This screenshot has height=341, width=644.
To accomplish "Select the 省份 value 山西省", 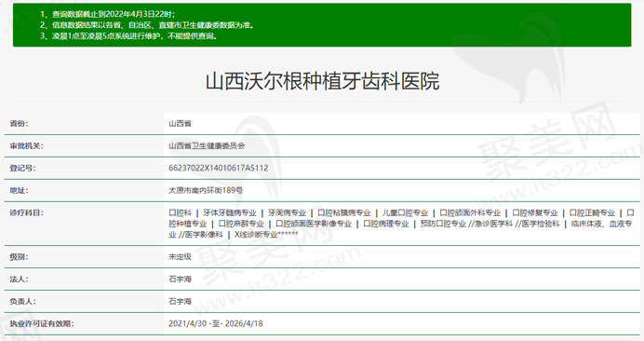I will tap(180, 123).
